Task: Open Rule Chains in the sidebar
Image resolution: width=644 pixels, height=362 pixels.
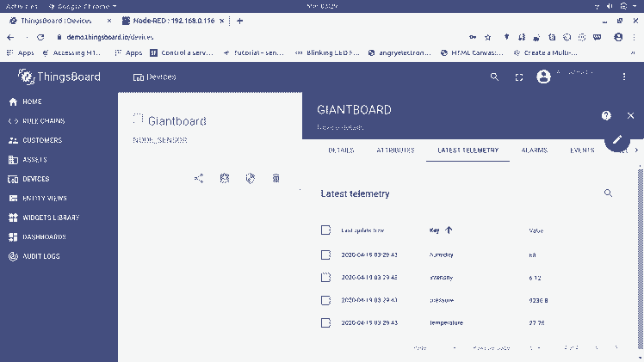Action: coord(36,121)
